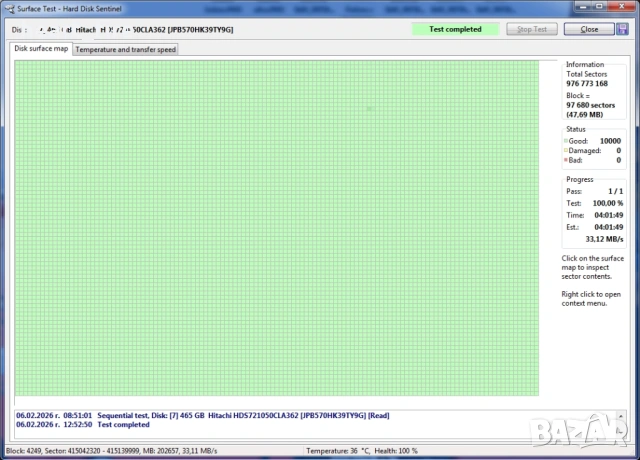The height and width of the screenshot is (460, 640).
Task: Click the green Good status indicator
Action: point(566,142)
